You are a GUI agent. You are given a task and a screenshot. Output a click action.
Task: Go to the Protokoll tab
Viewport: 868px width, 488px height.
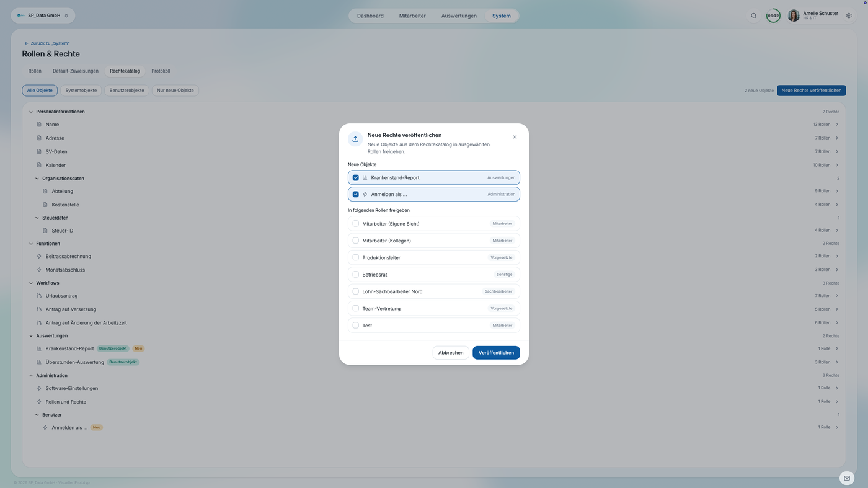coord(161,71)
